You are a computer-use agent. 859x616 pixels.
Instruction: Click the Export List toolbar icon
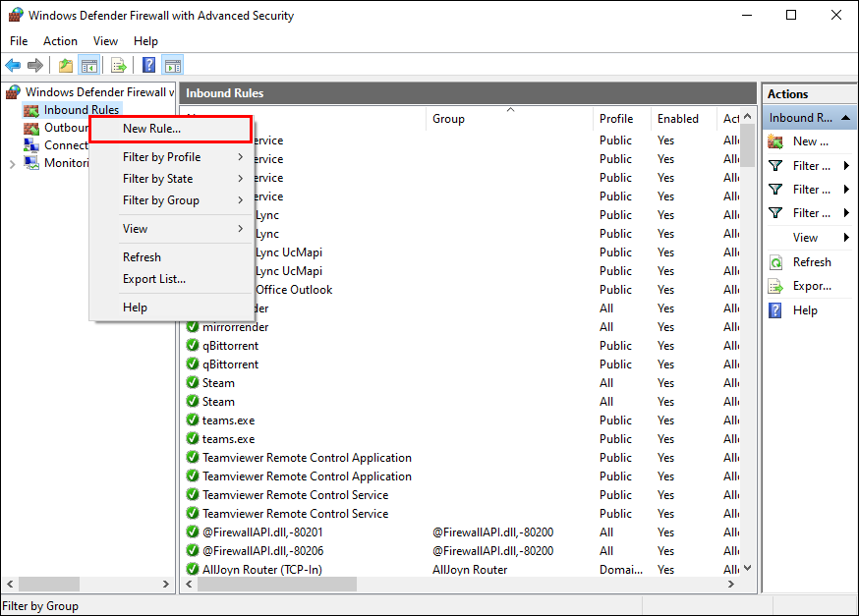click(x=118, y=66)
